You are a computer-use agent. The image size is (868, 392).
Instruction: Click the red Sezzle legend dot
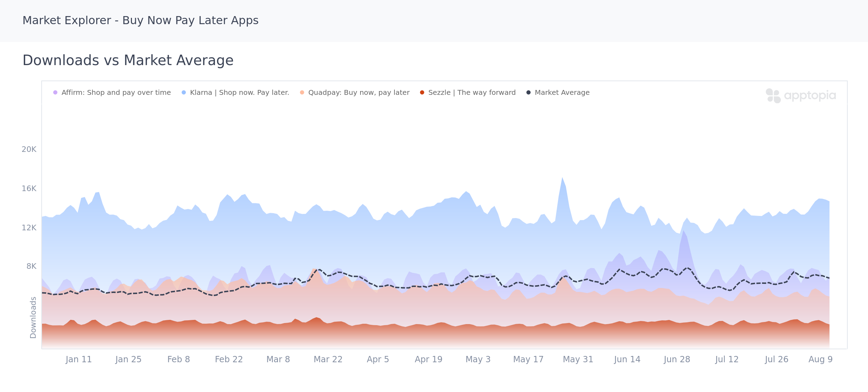[x=422, y=92]
